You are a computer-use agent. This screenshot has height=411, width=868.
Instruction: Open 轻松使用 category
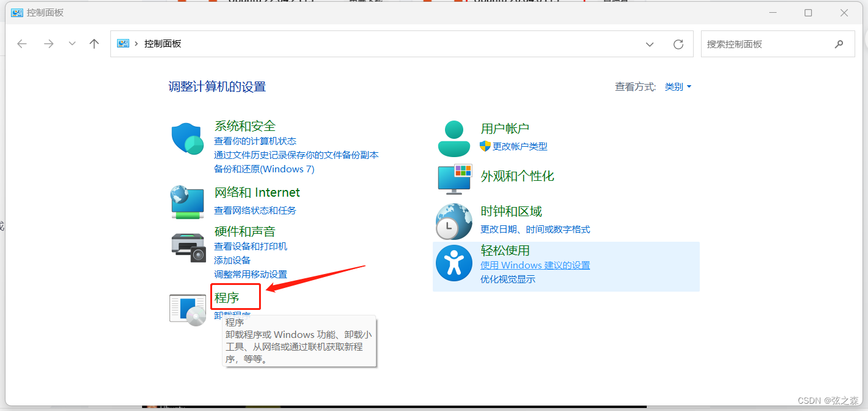[505, 250]
